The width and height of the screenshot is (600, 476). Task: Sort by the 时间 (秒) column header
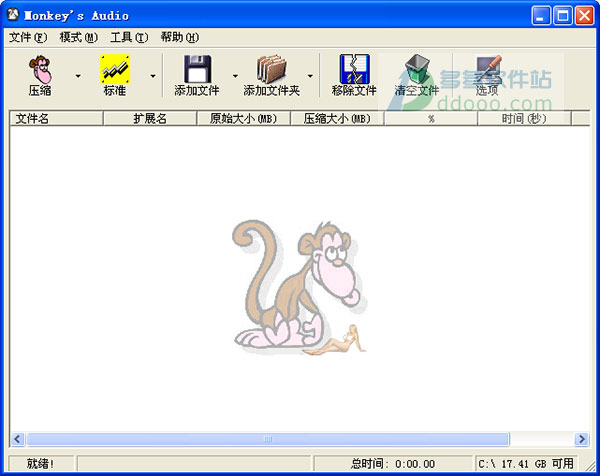pos(524,119)
